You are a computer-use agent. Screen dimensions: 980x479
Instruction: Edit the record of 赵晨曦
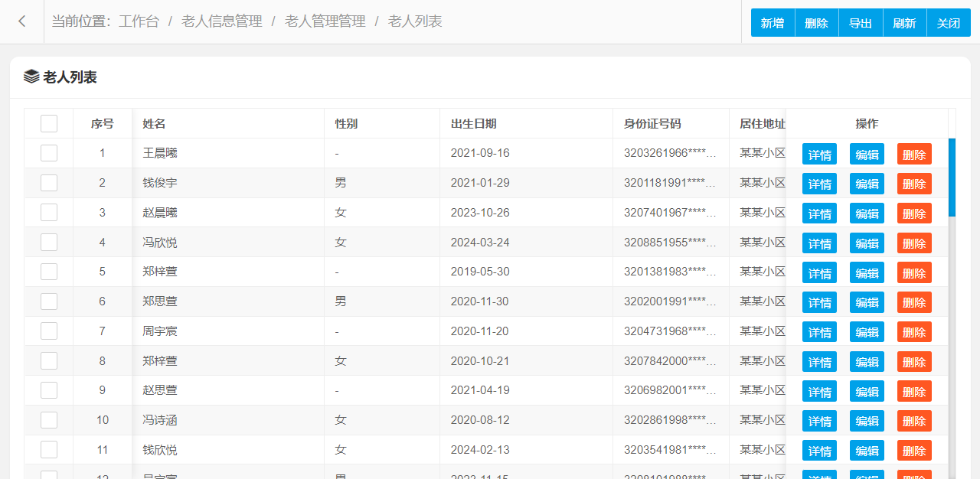pos(867,213)
